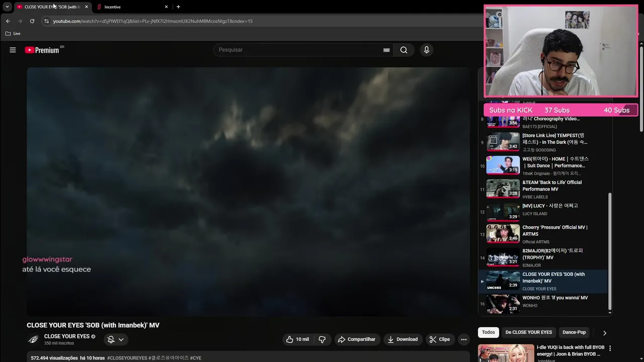644x362 pixels.
Task: View site information icon in address bar
Action: point(46,21)
